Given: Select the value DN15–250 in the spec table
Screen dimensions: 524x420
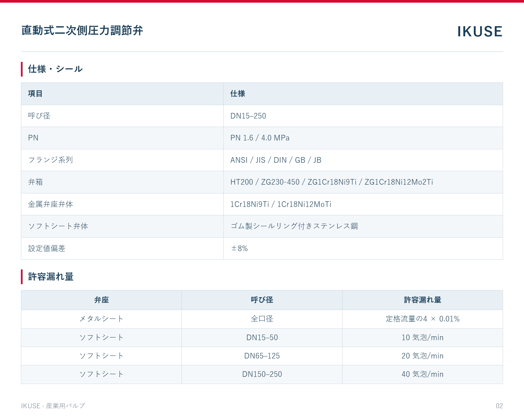Looking at the screenshot, I should [248, 116].
